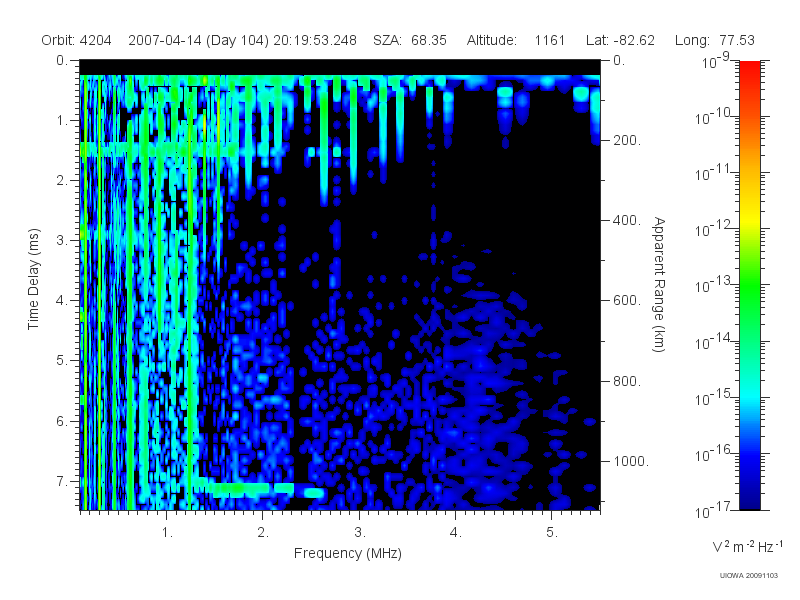Click the '1.' tick on the frequency axis
This screenshot has width=800, height=600.
click(x=167, y=533)
